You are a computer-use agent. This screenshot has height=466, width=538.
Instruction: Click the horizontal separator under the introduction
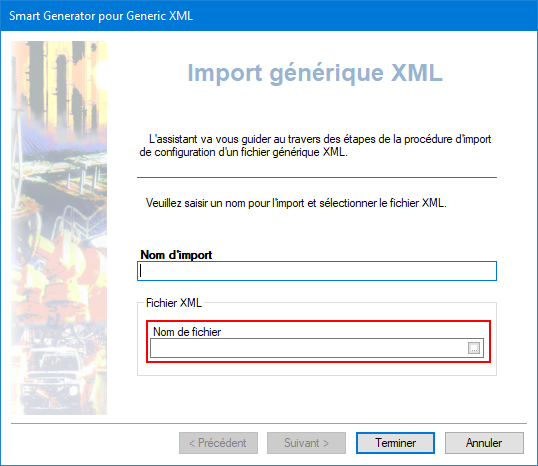(x=317, y=177)
